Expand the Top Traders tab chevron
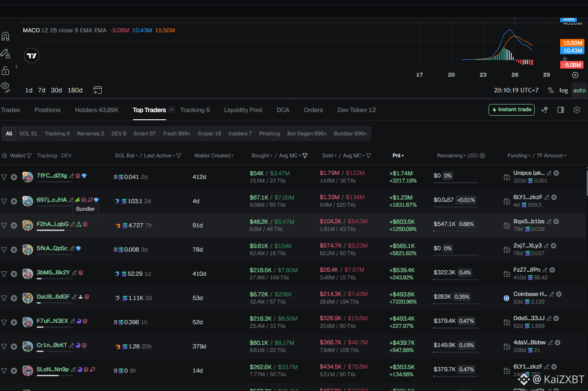This screenshot has height=391, width=588. pyautogui.click(x=172, y=110)
